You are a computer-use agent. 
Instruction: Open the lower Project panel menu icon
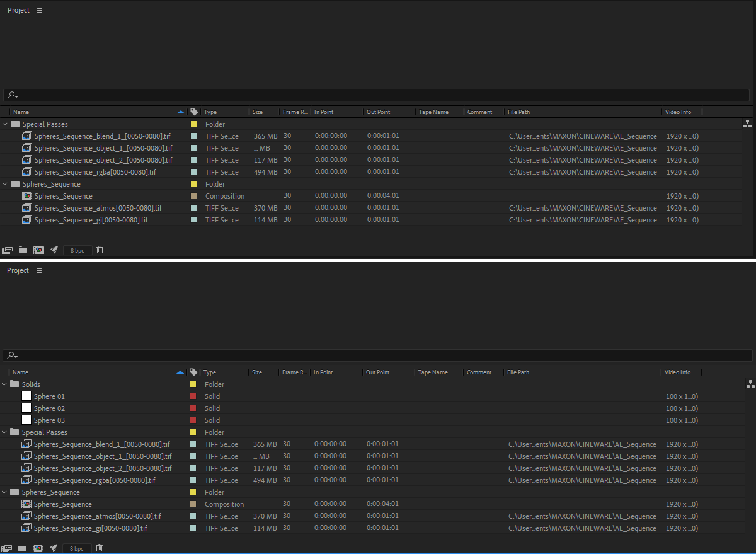[39, 270]
